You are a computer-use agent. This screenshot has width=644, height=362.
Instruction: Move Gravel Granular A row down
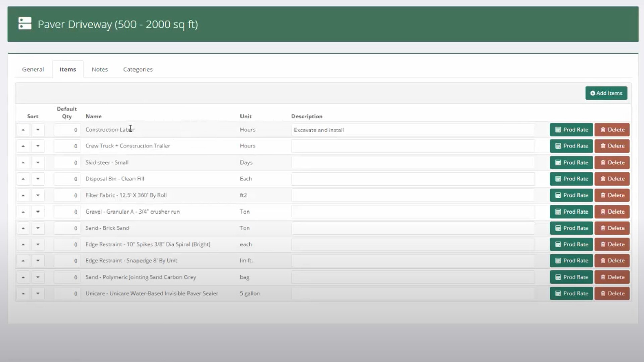pyautogui.click(x=38, y=212)
